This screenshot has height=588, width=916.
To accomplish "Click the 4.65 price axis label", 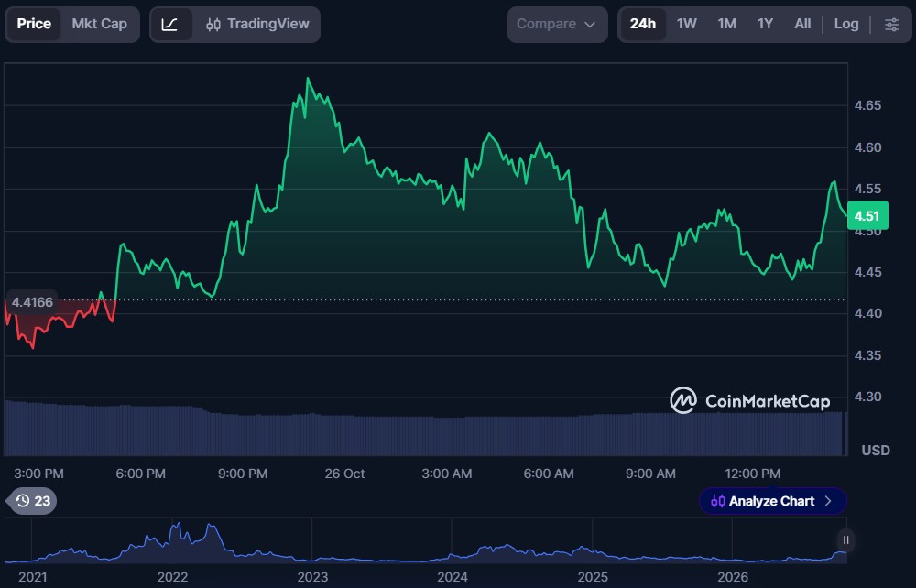I will click(x=867, y=105).
